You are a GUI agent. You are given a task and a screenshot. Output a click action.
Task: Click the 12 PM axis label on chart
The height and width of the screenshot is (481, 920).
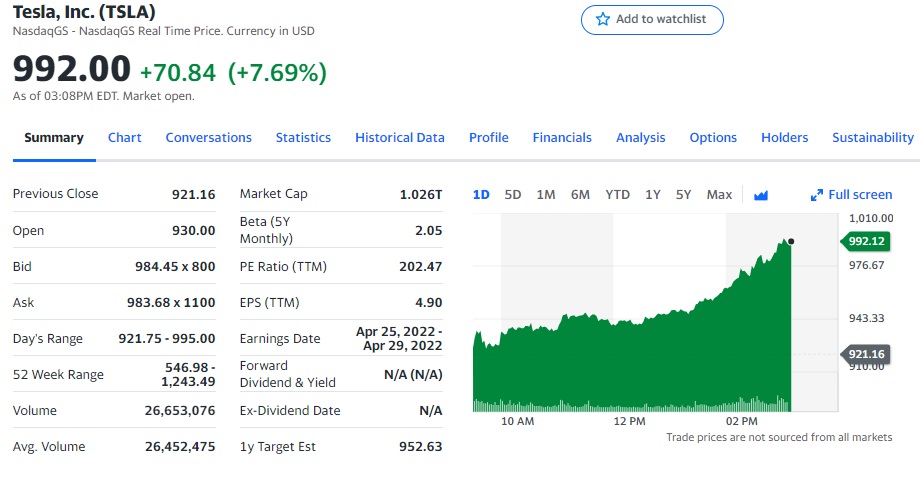pyautogui.click(x=630, y=421)
